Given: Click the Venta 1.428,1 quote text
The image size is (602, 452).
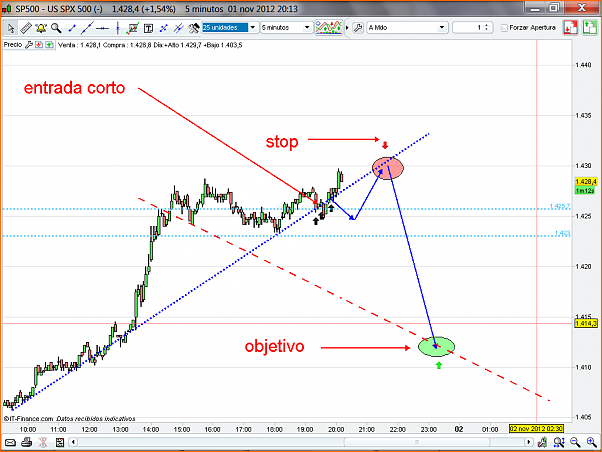Looking at the screenshot, I should (x=79, y=45).
